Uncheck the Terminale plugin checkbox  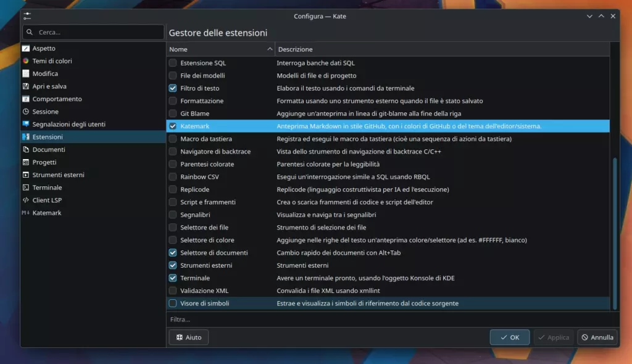pyautogui.click(x=173, y=278)
